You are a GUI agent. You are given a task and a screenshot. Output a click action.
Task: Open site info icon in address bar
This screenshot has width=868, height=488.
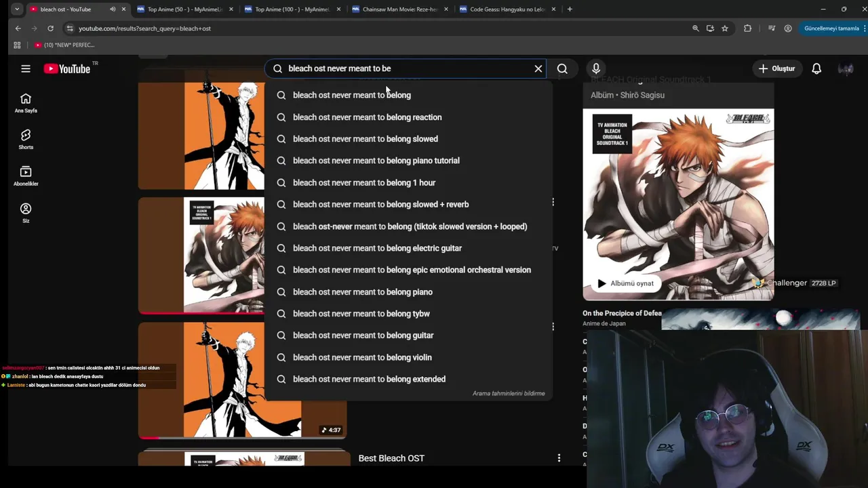[x=69, y=28]
